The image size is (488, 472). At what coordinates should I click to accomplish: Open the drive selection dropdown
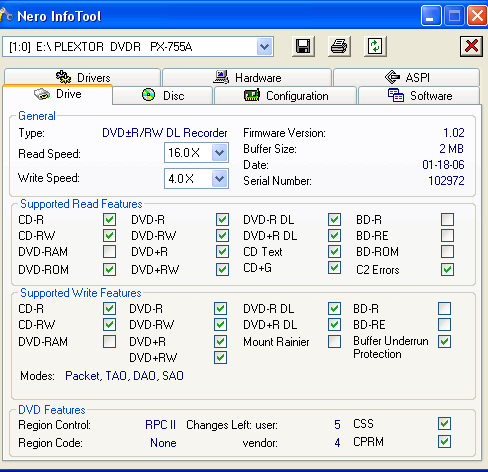[265, 47]
